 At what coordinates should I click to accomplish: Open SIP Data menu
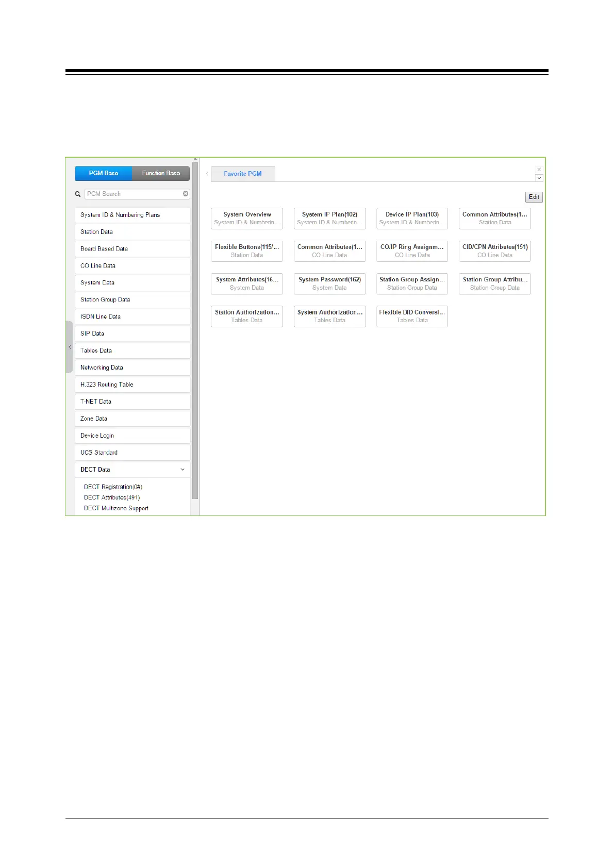132,334
